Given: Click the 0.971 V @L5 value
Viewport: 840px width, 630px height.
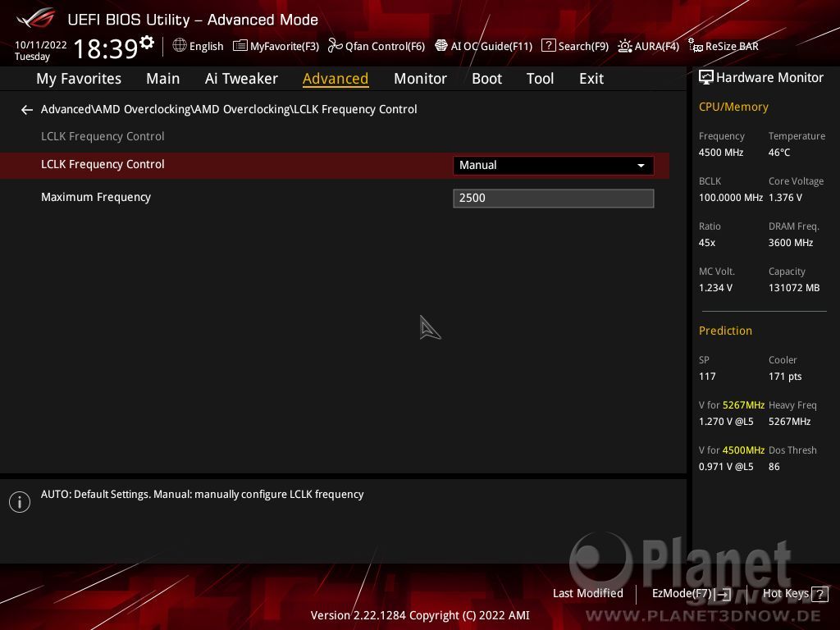Looking at the screenshot, I should pos(725,467).
